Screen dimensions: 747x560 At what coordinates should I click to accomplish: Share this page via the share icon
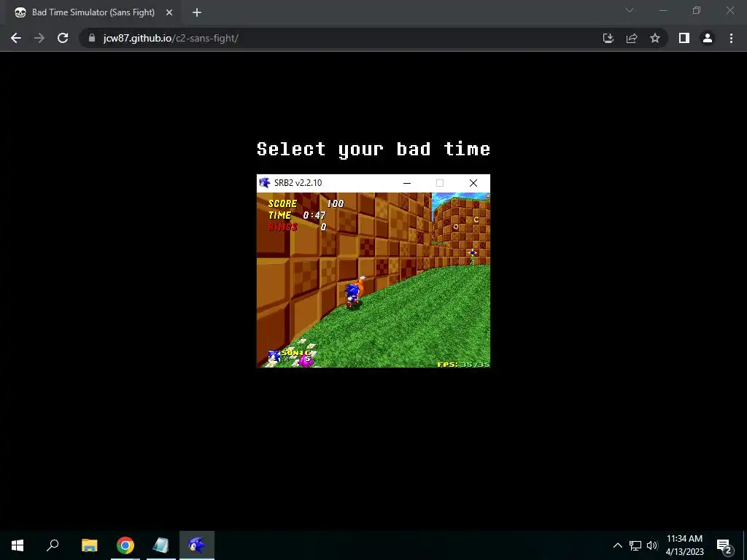tap(632, 38)
